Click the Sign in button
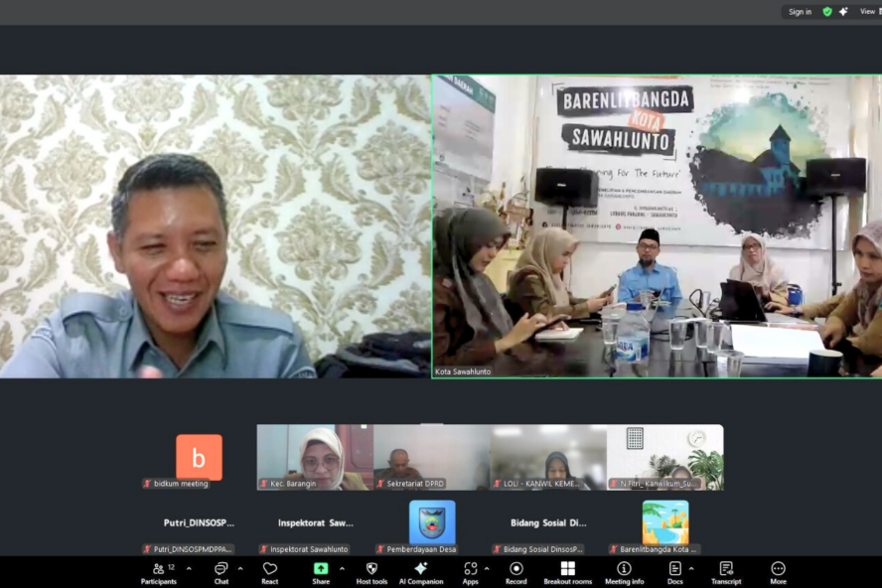 point(800,12)
